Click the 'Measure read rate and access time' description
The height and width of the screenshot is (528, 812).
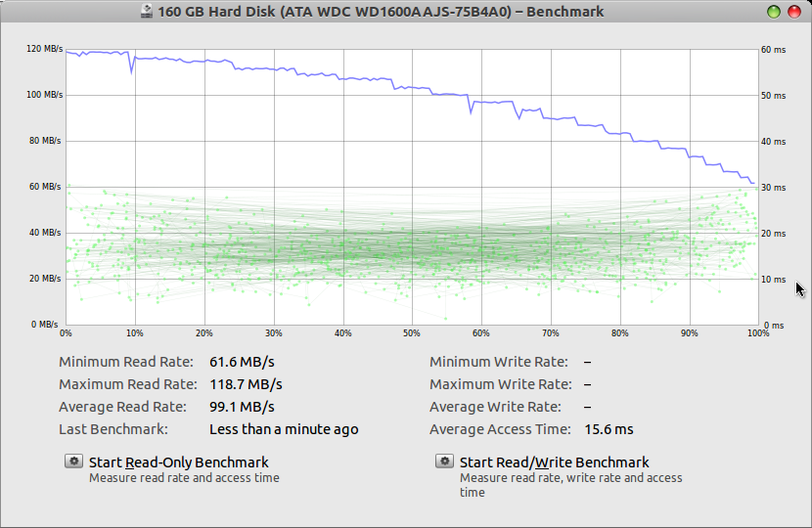[184, 478]
